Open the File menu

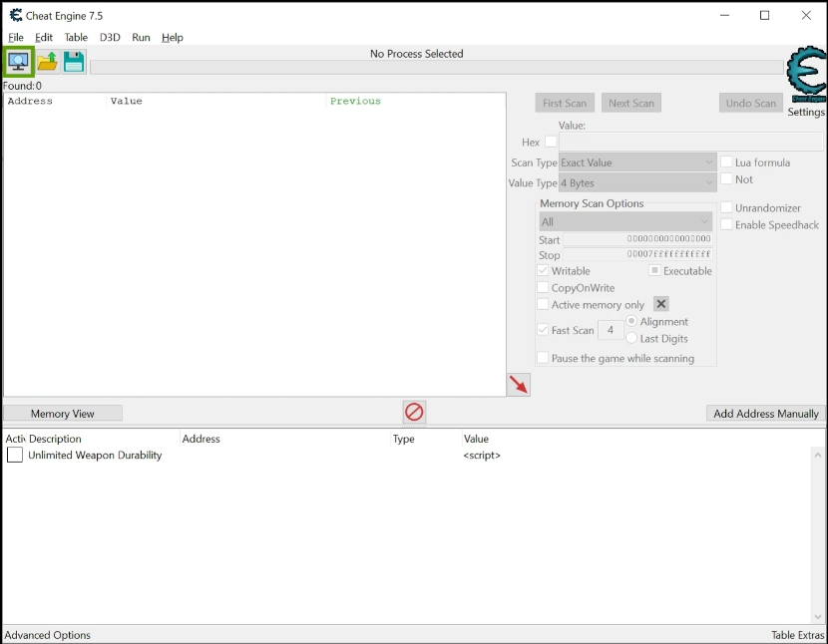point(16,37)
